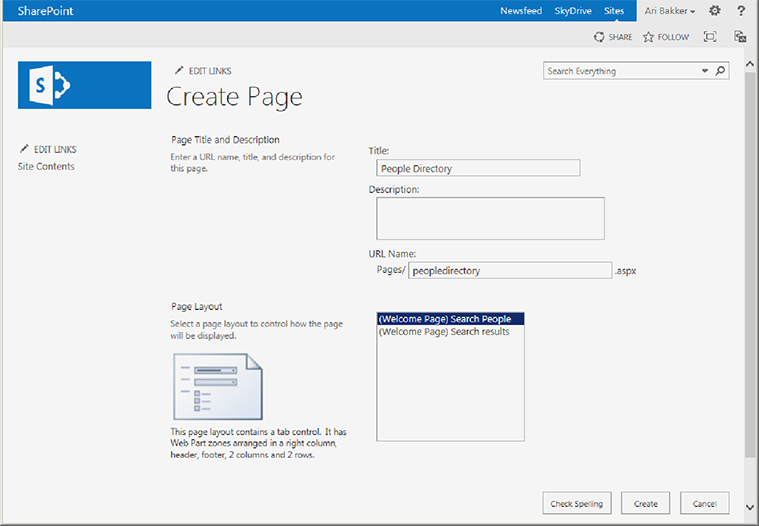759x526 pixels.
Task: Click the Create button
Action: coord(645,503)
